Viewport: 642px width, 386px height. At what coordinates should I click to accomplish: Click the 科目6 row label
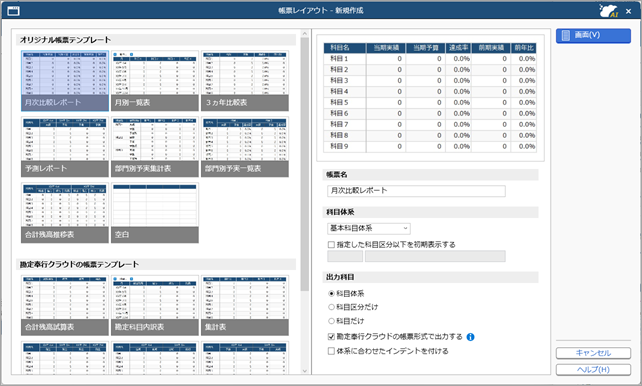coord(339,114)
